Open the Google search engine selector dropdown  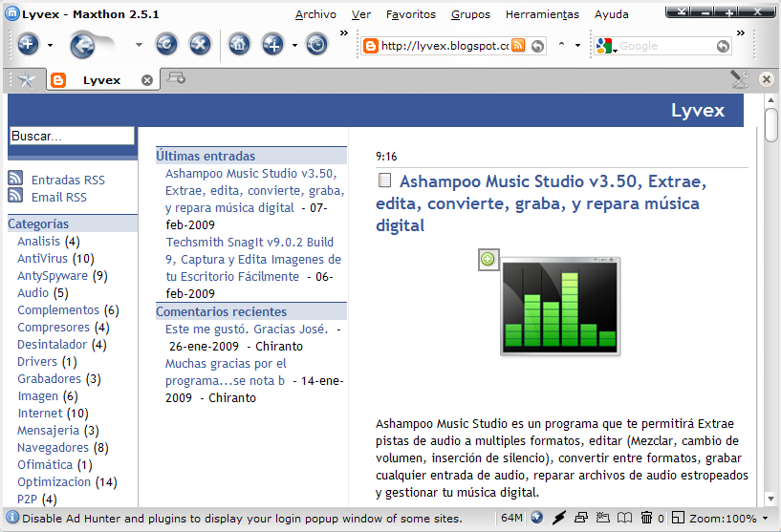point(606,46)
